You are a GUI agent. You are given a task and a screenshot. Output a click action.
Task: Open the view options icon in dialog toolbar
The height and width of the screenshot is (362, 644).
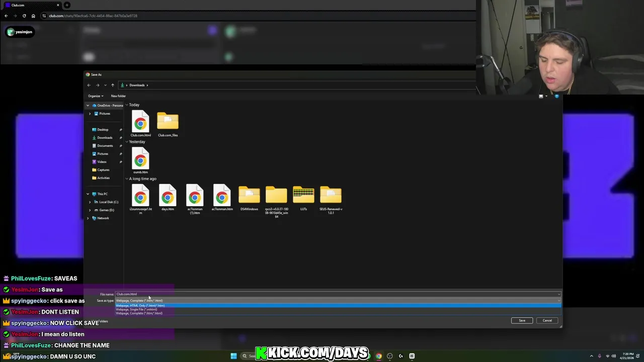(541, 96)
